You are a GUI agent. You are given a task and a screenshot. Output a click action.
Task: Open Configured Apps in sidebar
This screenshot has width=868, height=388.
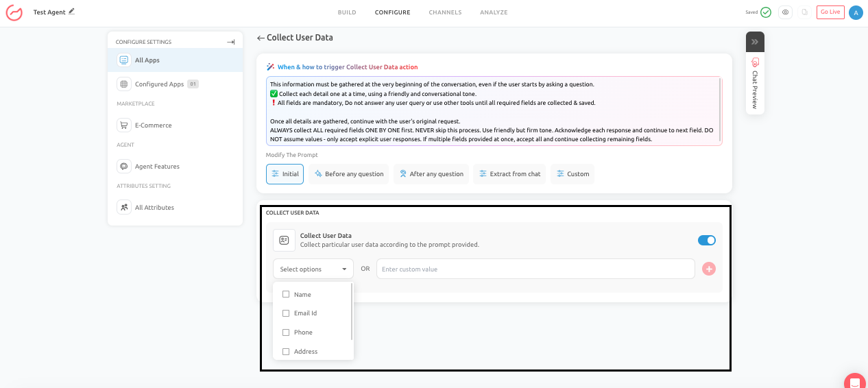tap(176, 84)
